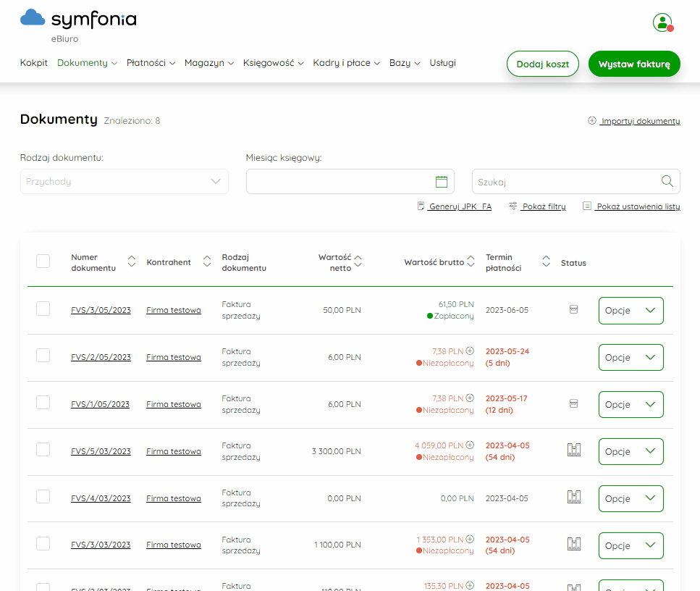Sort by Wartość netto column arrows

tap(358, 261)
